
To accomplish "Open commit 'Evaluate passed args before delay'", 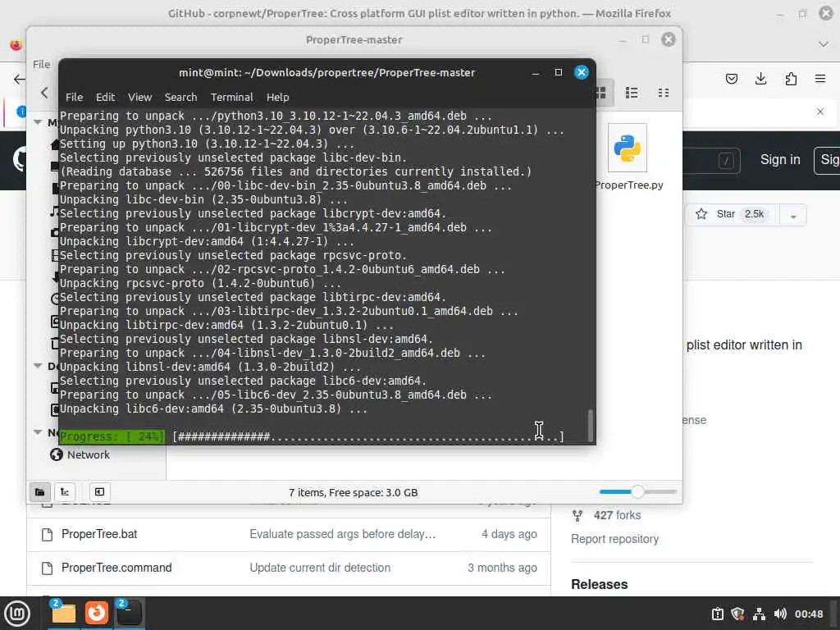I will pyautogui.click(x=342, y=534).
